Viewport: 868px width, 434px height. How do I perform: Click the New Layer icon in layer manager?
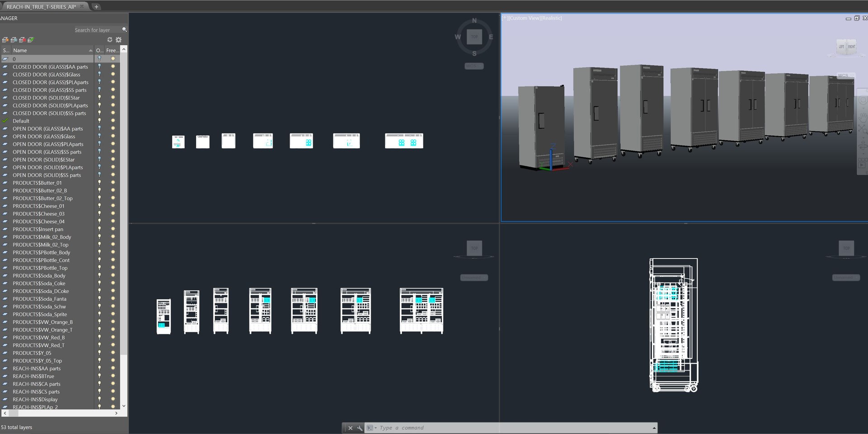[x=5, y=40]
